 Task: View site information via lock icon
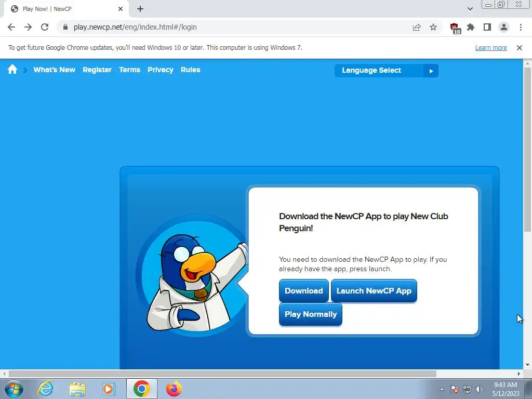65,27
